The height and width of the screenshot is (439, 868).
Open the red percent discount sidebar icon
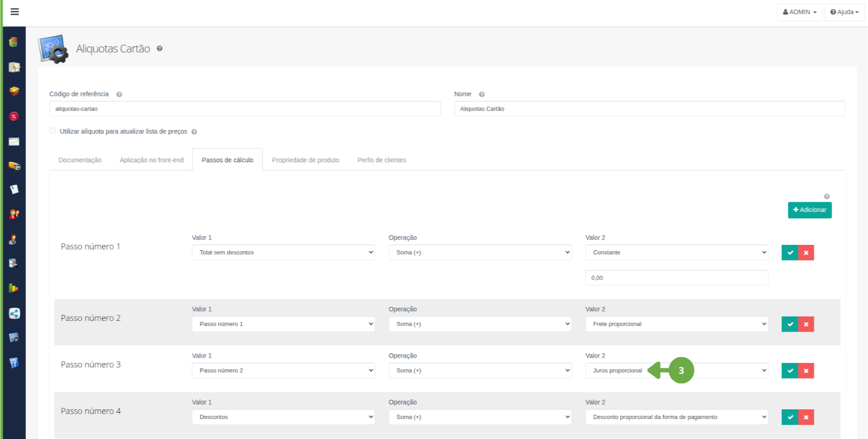[x=14, y=116]
